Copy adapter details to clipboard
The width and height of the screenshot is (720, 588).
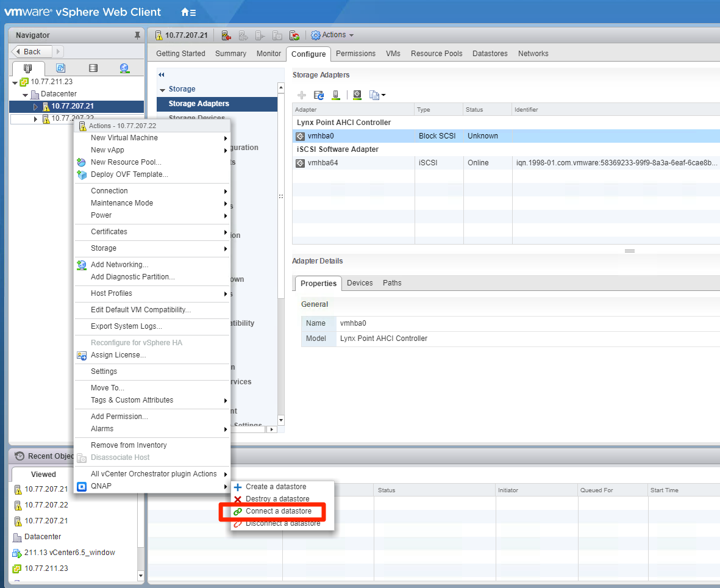(372, 95)
